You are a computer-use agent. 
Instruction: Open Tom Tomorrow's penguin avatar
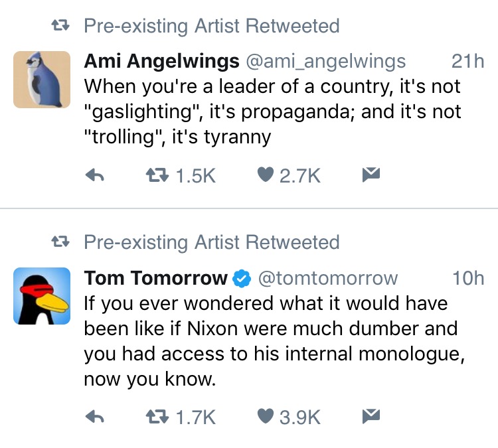click(42, 296)
